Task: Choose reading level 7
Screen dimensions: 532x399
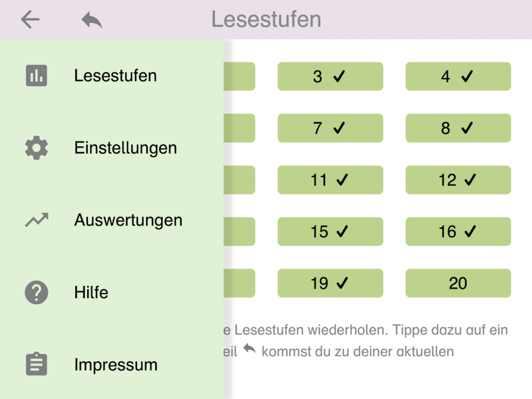Action: point(330,128)
